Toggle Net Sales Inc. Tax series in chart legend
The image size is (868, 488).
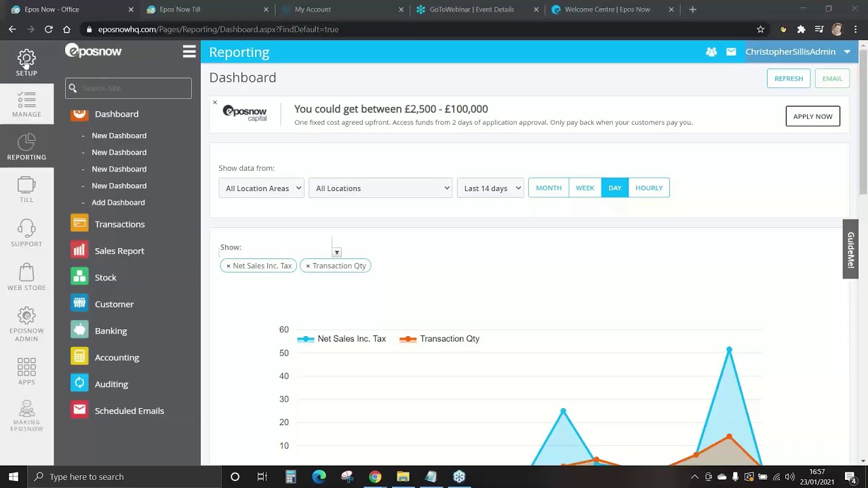tap(342, 339)
